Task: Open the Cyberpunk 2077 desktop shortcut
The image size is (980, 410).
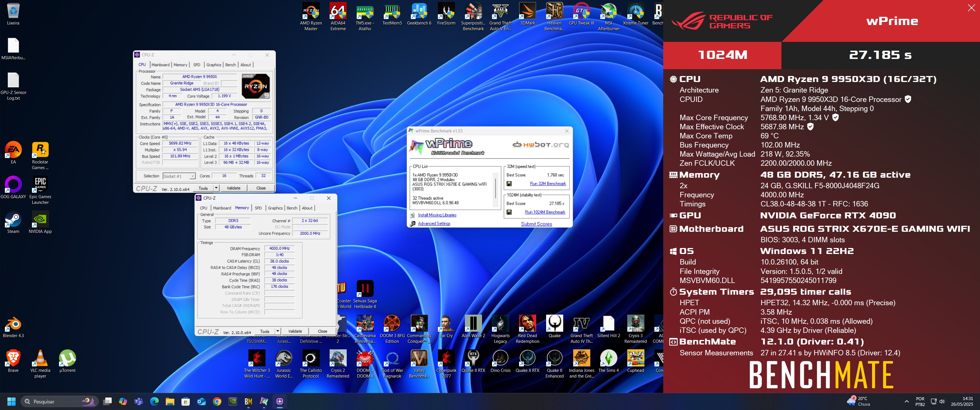Action: [446, 364]
